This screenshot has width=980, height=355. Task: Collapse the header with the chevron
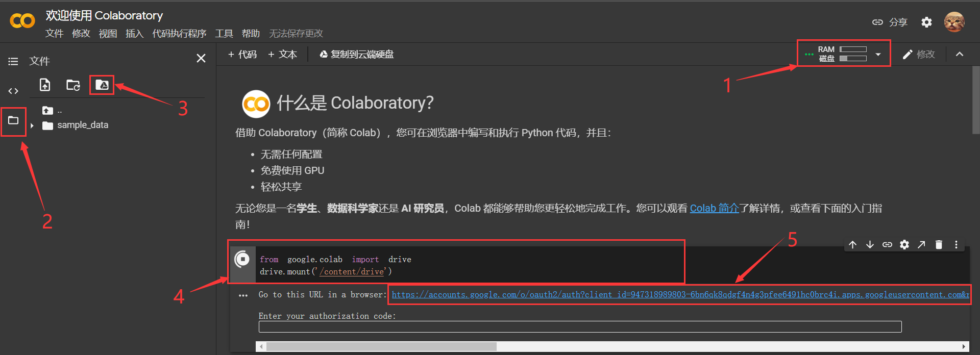coord(960,54)
